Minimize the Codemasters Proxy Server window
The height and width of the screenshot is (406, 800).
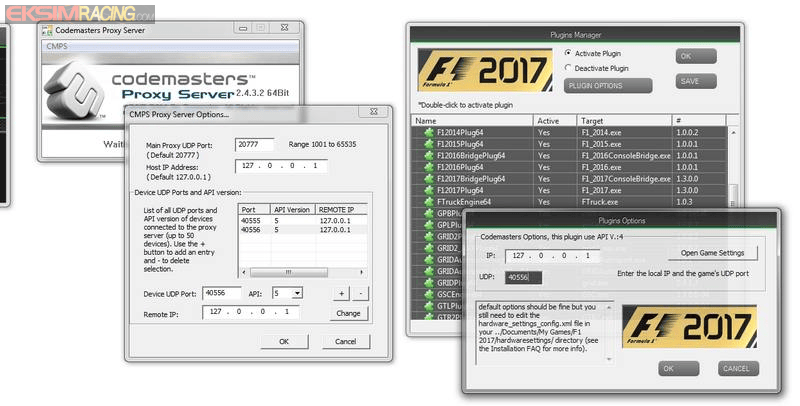click(243, 28)
